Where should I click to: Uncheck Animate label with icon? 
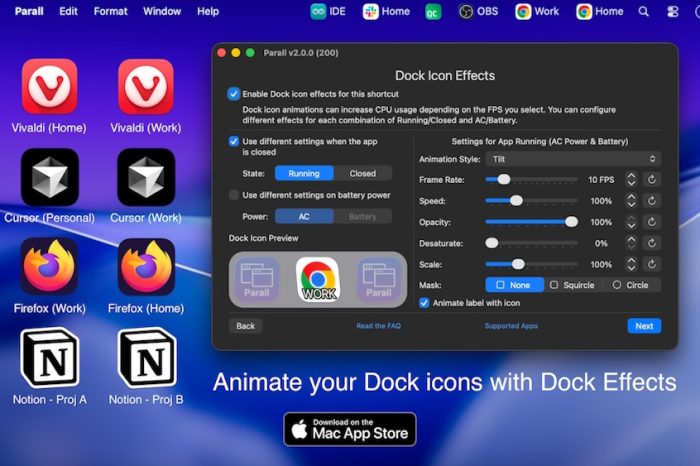(x=424, y=303)
